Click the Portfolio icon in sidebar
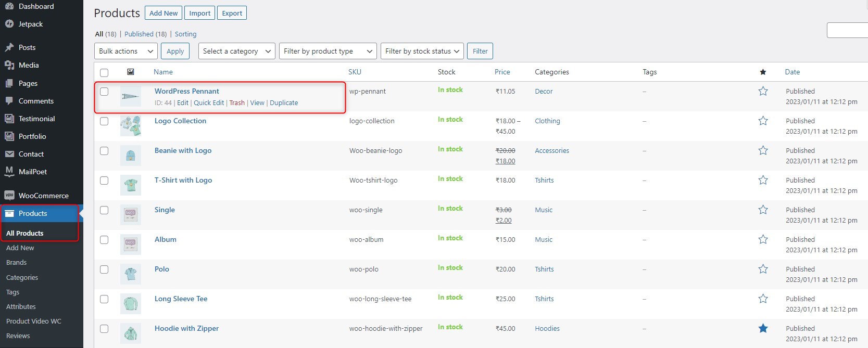Screen dimensions: 868x348 (9, 136)
